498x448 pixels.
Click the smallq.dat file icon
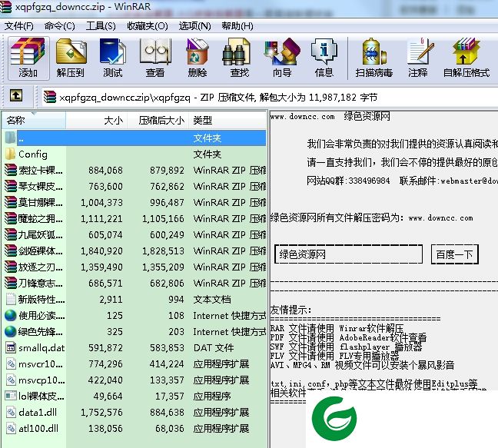tap(11, 347)
